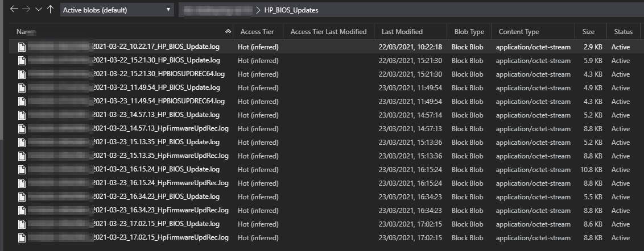644x251 pixels.
Task: Sort by Last Modified column header
Action: 402,32
